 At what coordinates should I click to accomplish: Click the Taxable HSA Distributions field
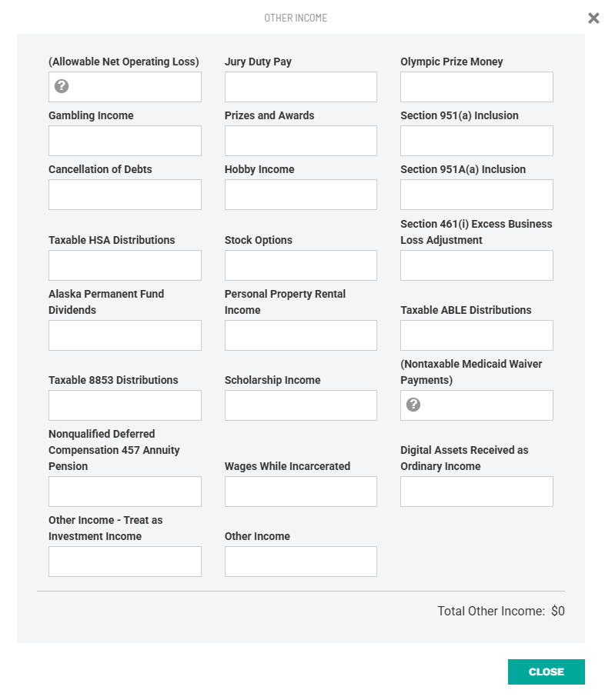[125, 265]
